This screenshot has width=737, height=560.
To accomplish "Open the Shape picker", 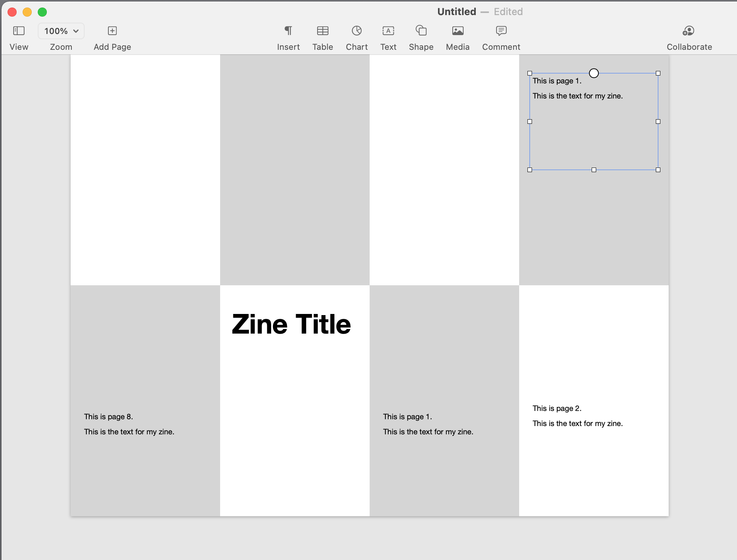I will (x=421, y=31).
